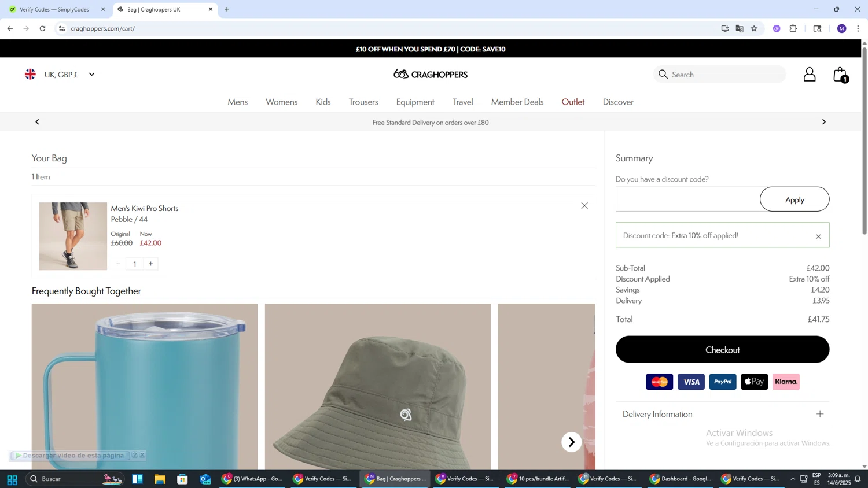
Task: Close the Bag Craghoppers UK tab
Action: [211, 9]
